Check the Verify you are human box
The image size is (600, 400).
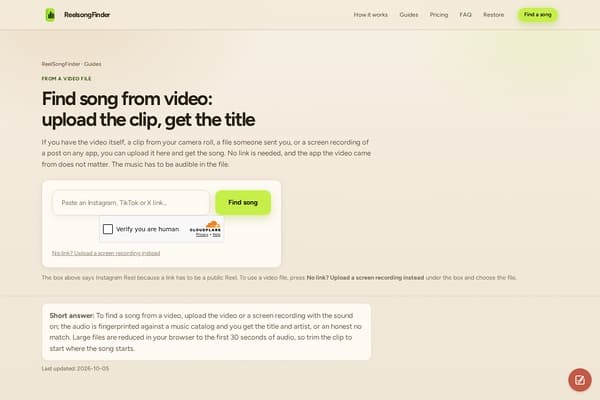108,229
